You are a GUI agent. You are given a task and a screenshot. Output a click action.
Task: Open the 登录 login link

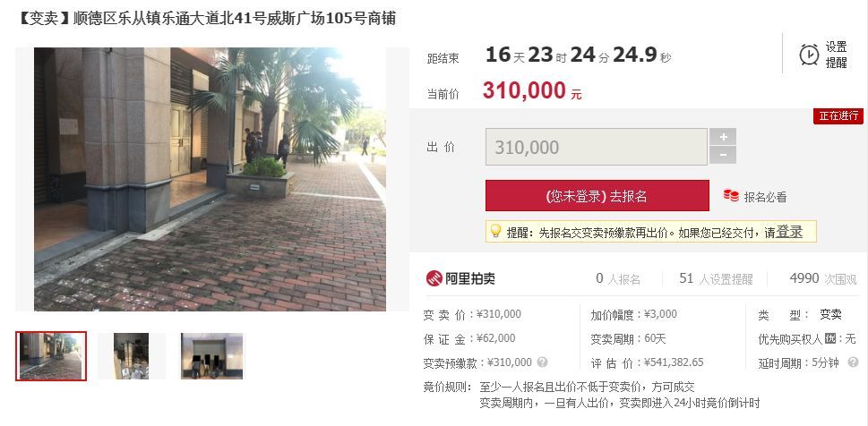coord(789,232)
